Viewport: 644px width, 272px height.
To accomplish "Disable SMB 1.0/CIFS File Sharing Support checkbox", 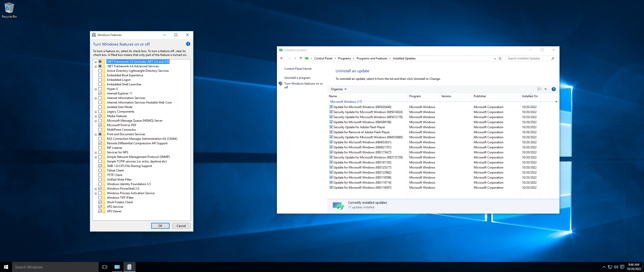I will click(x=100, y=166).
